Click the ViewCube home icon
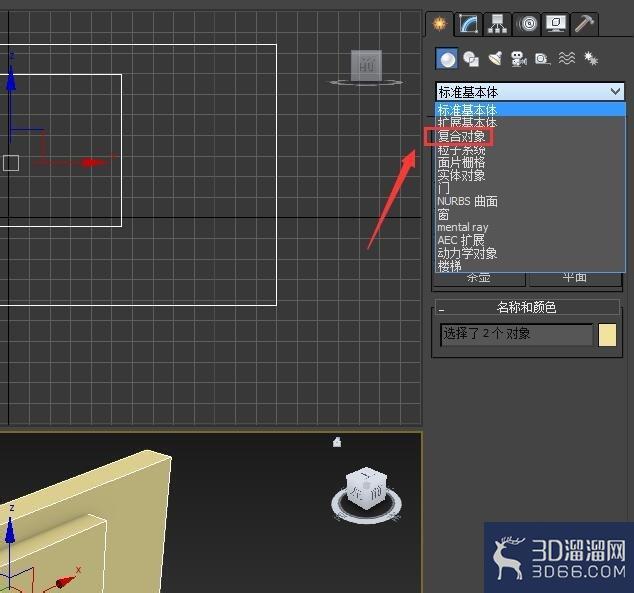Image resolution: width=634 pixels, height=593 pixels. tap(337, 442)
